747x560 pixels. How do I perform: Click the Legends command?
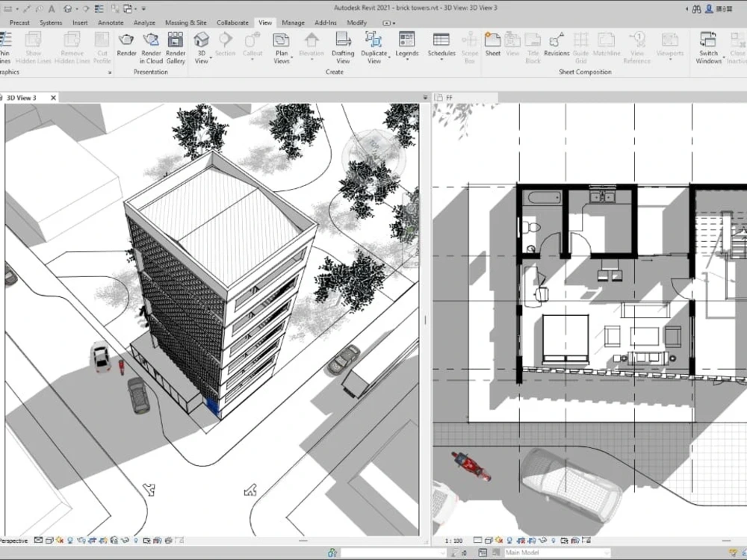coord(406,46)
